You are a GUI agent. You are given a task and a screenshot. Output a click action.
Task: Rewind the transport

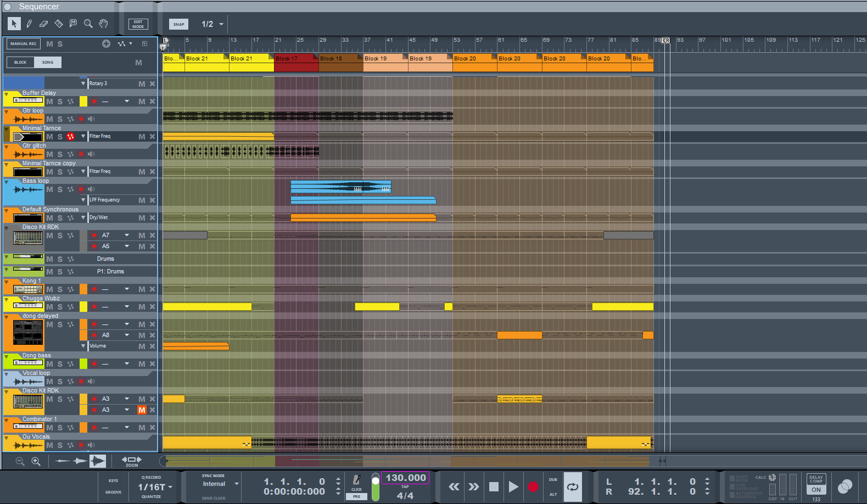coord(454,487)
